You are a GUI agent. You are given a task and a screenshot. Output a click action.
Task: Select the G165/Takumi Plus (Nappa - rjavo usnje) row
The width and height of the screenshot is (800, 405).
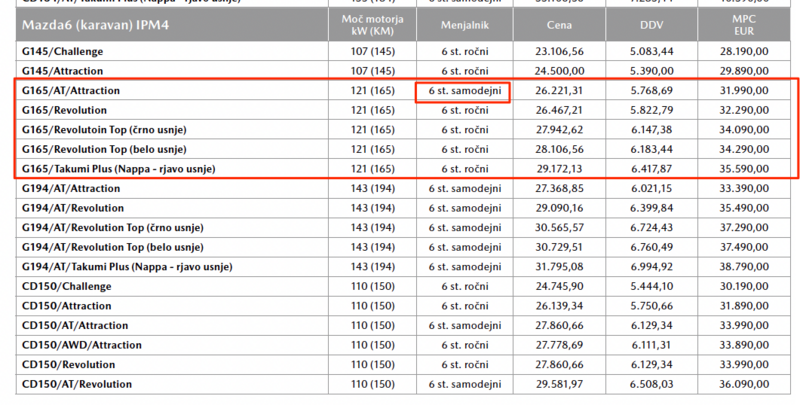118,168
